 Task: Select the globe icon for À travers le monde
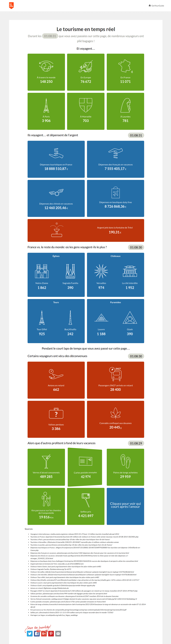coord(46,66)
